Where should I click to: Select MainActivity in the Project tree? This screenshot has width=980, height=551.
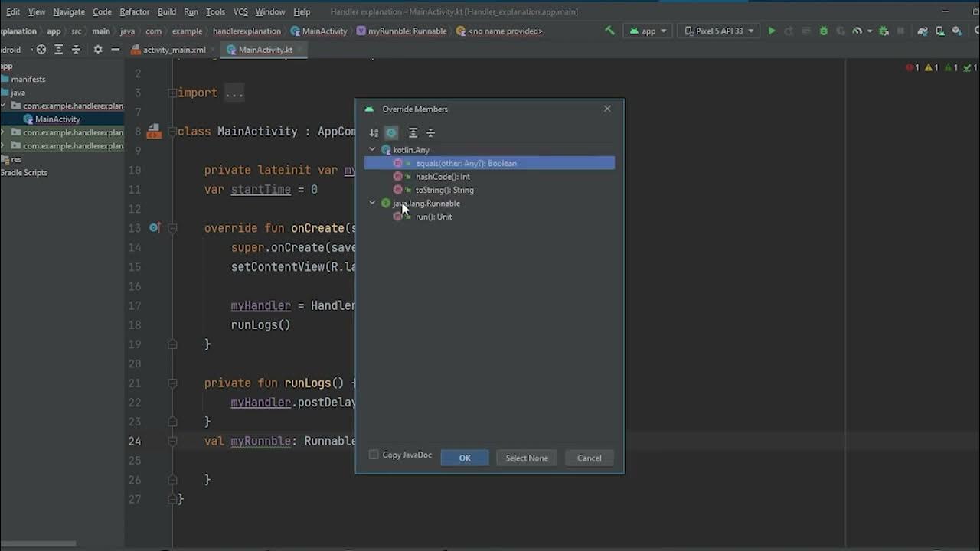click(57, 119)
